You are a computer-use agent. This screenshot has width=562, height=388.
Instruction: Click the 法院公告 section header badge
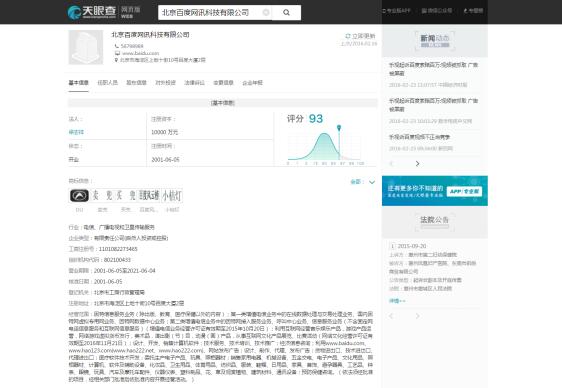tap(435, 222)
